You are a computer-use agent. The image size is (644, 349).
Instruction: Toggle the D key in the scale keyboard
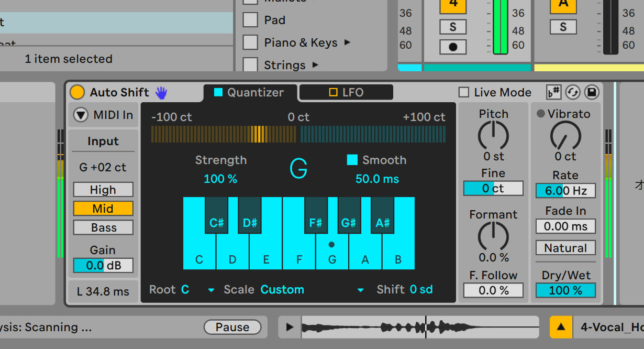[x=232, y=253]
